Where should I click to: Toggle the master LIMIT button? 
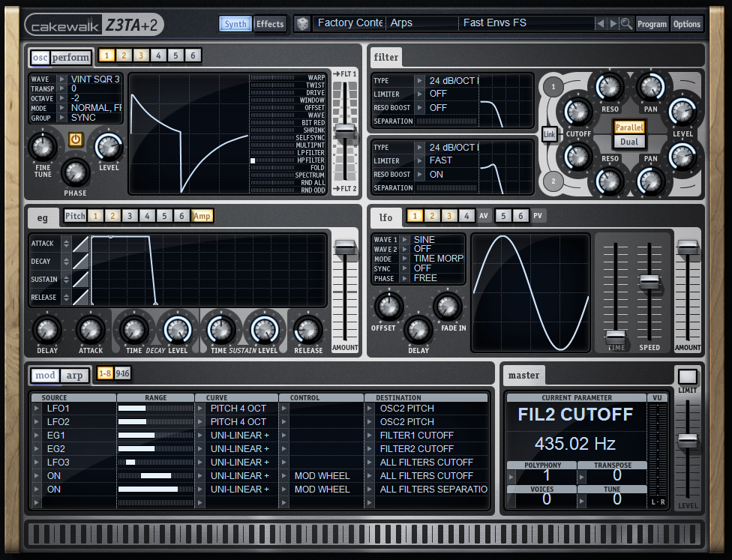pos(688,376)
